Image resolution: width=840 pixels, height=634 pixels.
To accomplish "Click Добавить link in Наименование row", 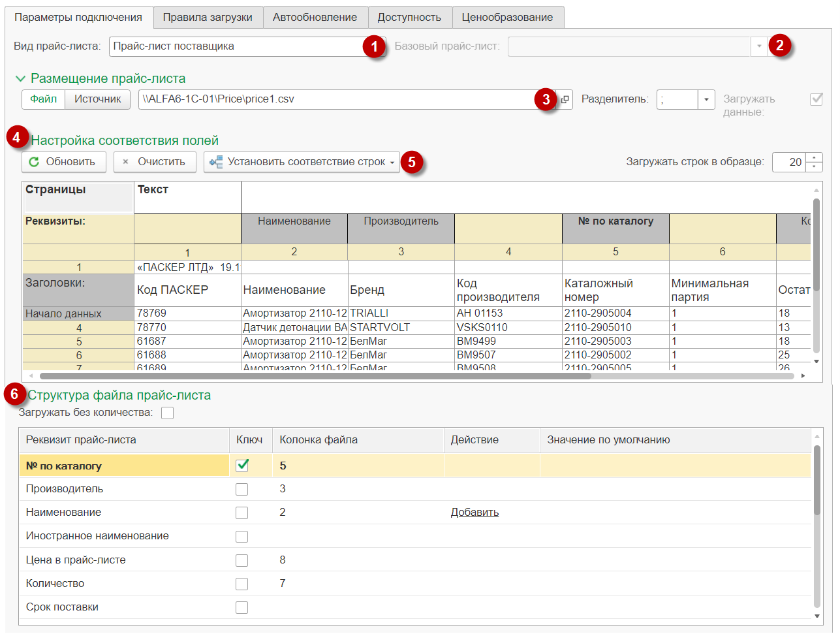I will [x=474, y=513].
